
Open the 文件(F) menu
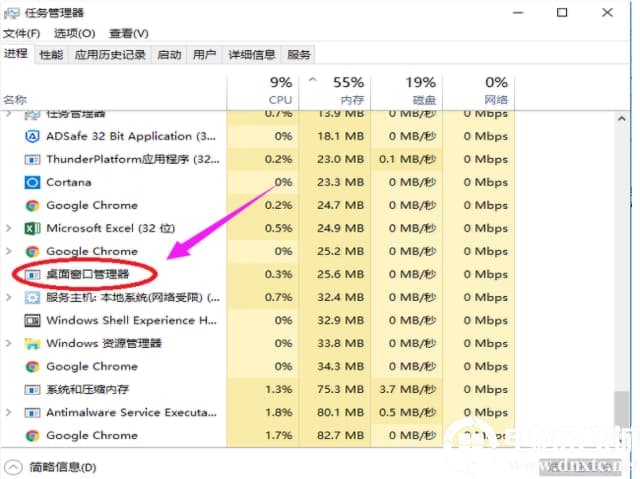click(x=22, y=33)
